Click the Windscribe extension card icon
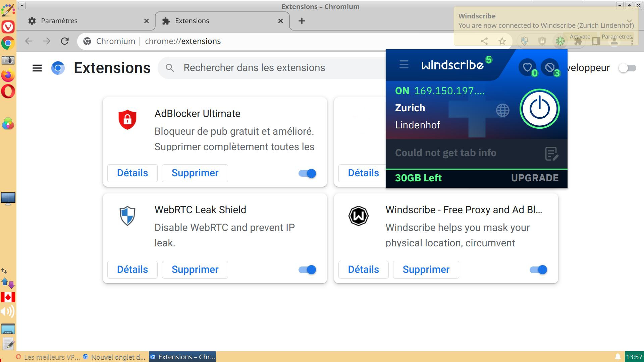This screenshot has height=362, width=644. point(359,216)
